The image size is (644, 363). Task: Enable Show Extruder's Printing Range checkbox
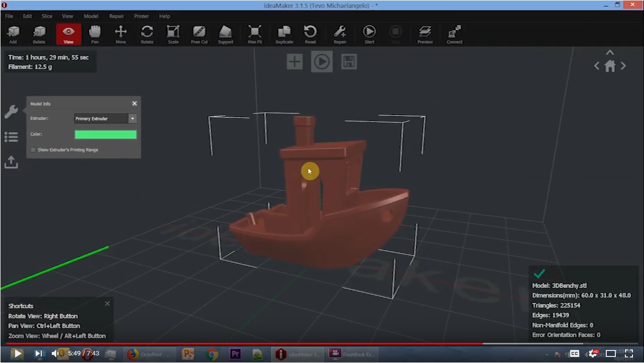pos(33,150)
